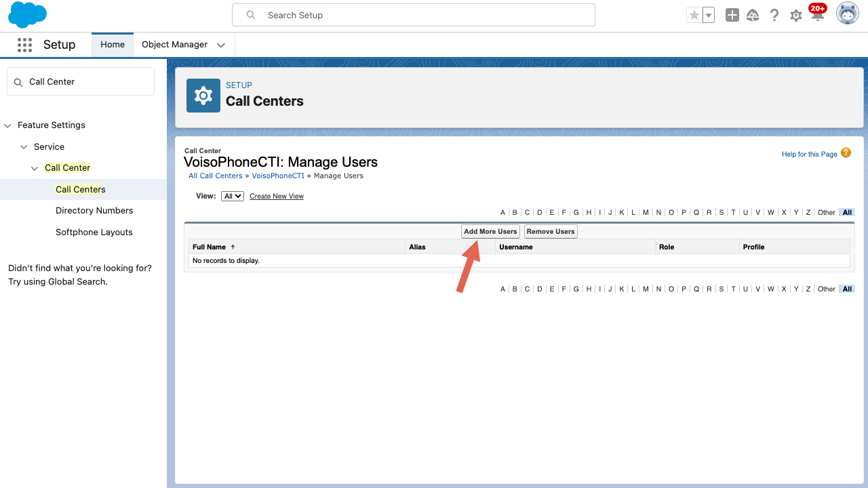Sort by the Role column header
The height and width of the screenshot is (488, 868).
coord(667,247)
